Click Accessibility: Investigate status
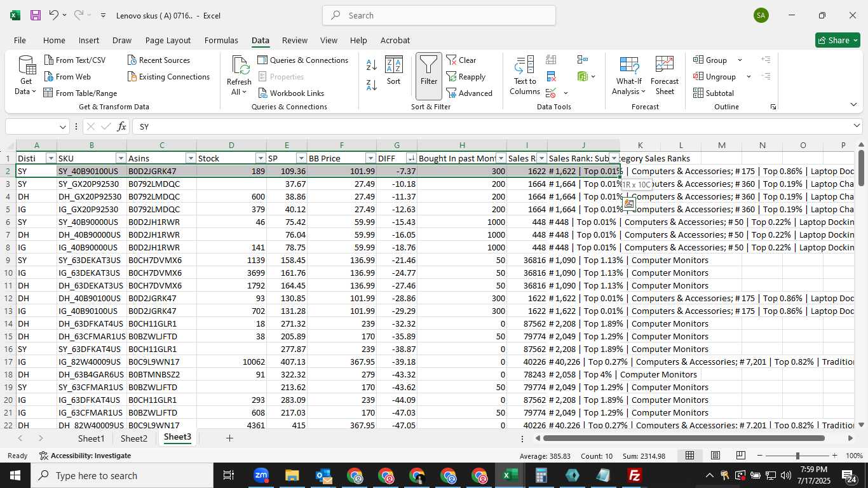Image resolution: width=868 pixels, height=488 pixels. [x=85, y=456]
